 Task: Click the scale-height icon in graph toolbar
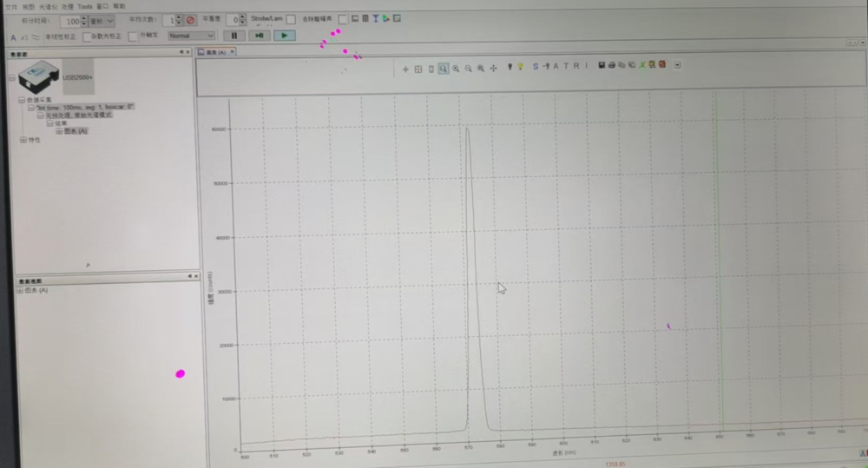pos(431,69)
